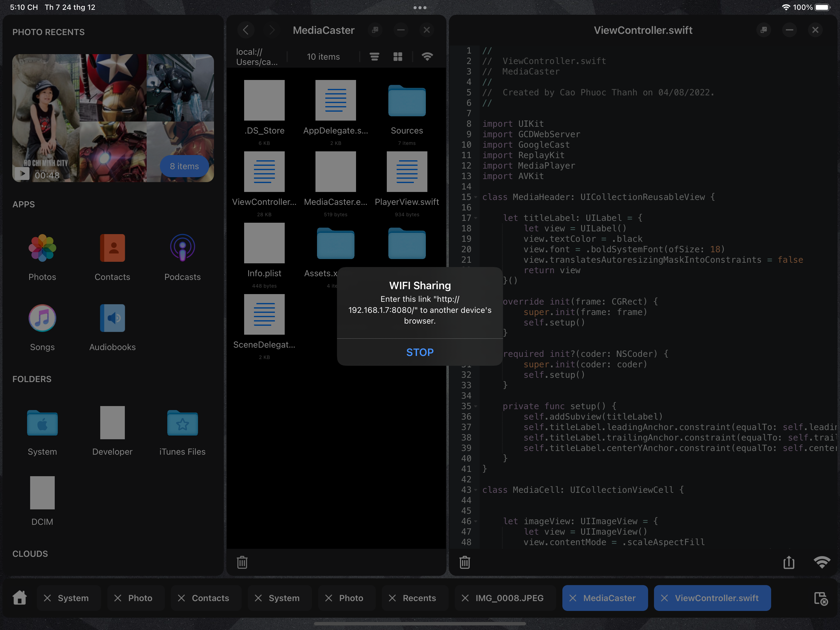Go back in the MediaCaster window
Viewport: 840px width, 630px height.
[246, 30]
